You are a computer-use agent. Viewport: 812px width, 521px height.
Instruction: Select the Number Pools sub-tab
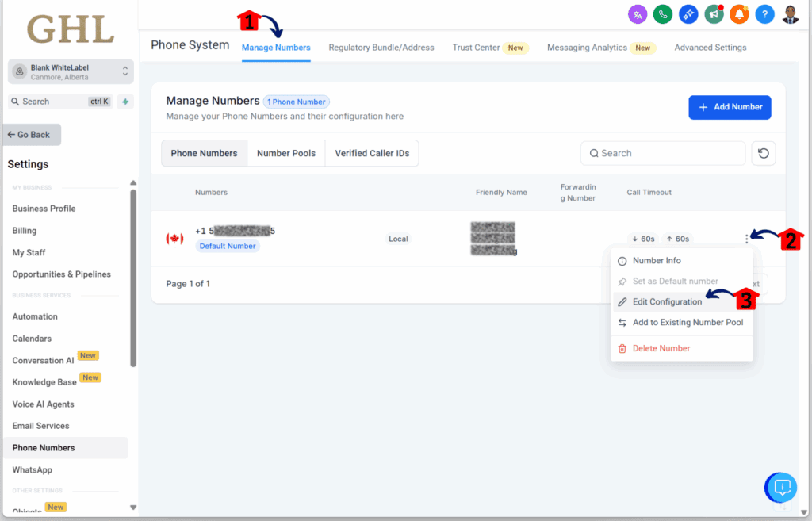pyautogui.click(x=285, y=153)
